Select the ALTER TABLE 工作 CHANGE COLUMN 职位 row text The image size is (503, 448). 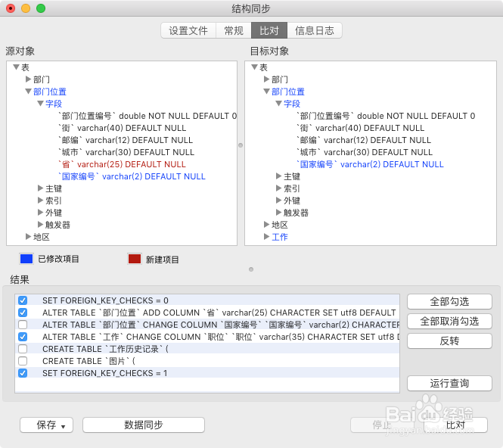tap(221, 337)
